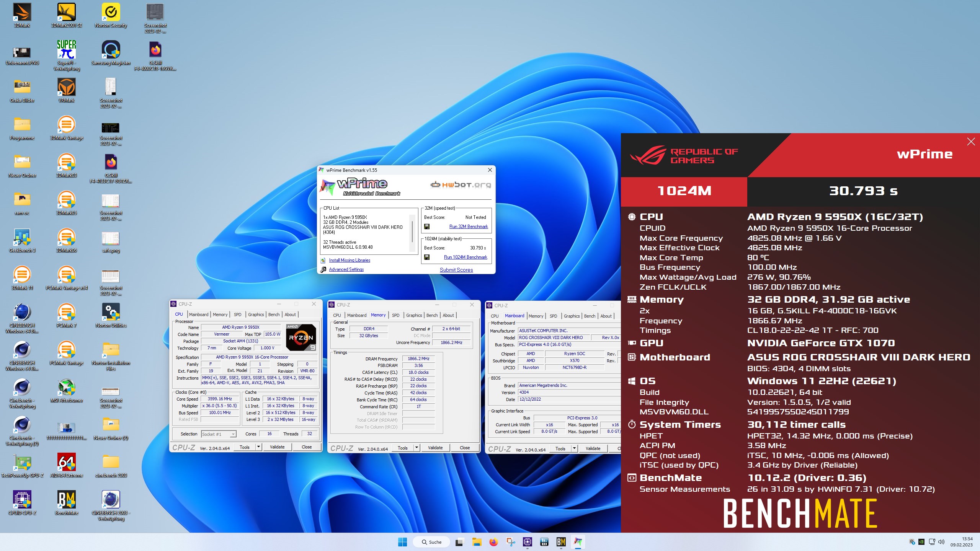This screenshot has width=980, height=551.
Task: Click the 1024M score save disk icon
Action: [427, 257]
